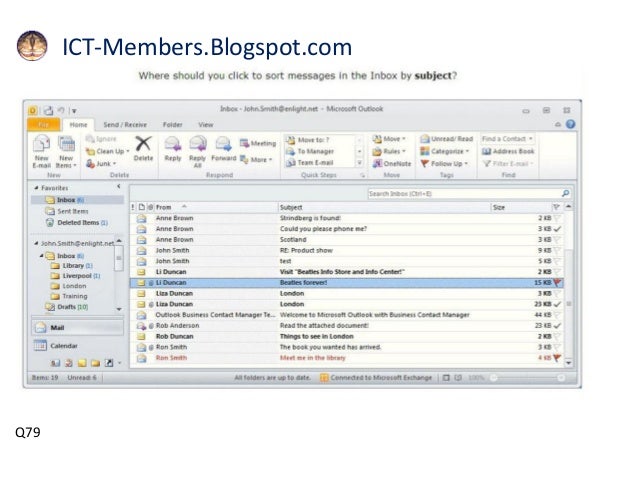Collapse the Favorites section
The image size is (638, 487).
point(36,188)
